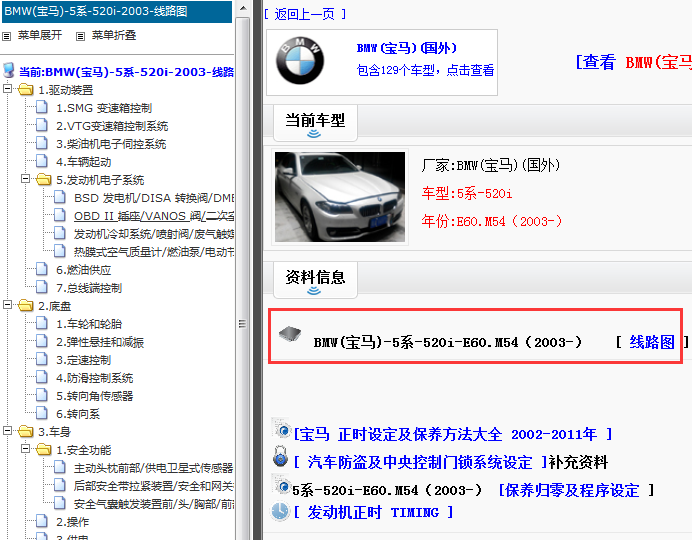Go back via 返回上一页 link
This screenshot has width=692, height=540.
click(305, 15)
